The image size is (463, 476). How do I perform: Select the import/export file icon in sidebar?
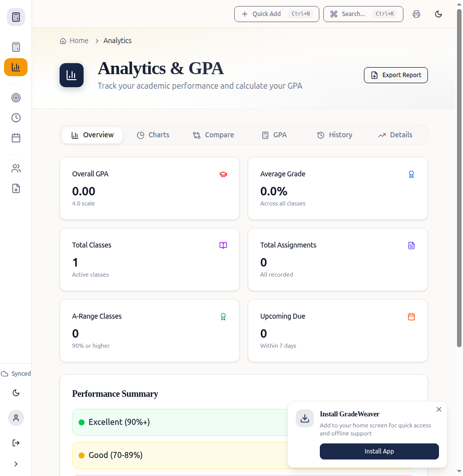coord(16,188)
